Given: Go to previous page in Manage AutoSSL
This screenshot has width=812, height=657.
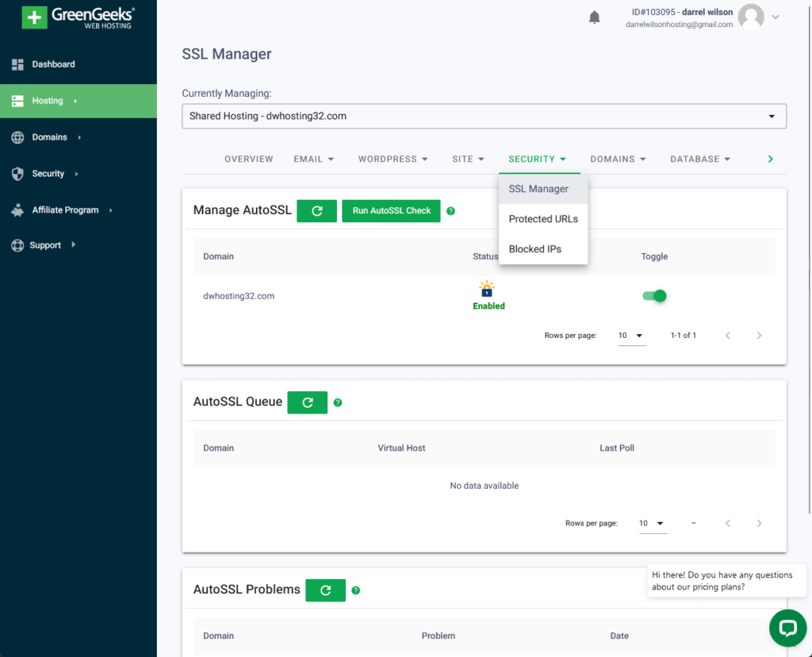Looking at the screenshot, I should (x=728, y=335).
